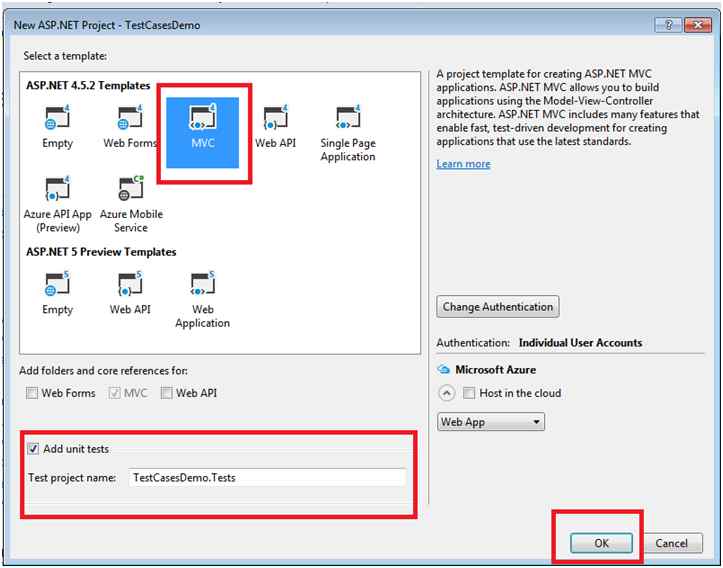Collapse the Microsoft Azure section arrow
This screenshot has height=568, width=723.
pos(446,393)
